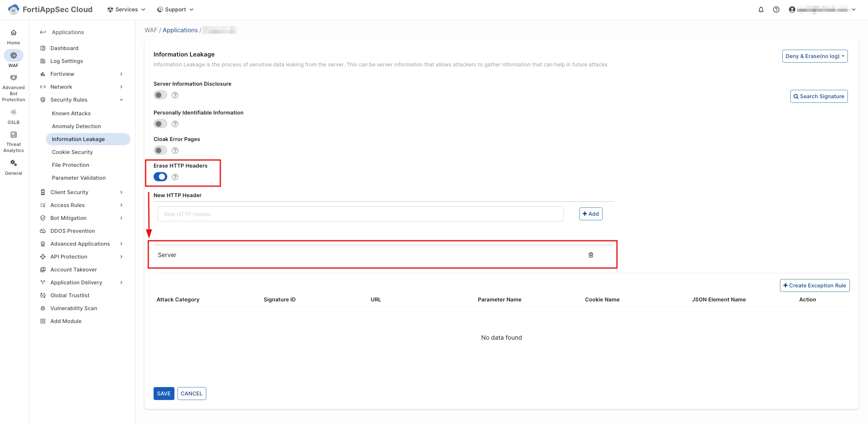Image resolution: width=868 pixels, height=425 pixels.
Task: Show help for Erase HTTP Headers
Action: tap(175, 177)
